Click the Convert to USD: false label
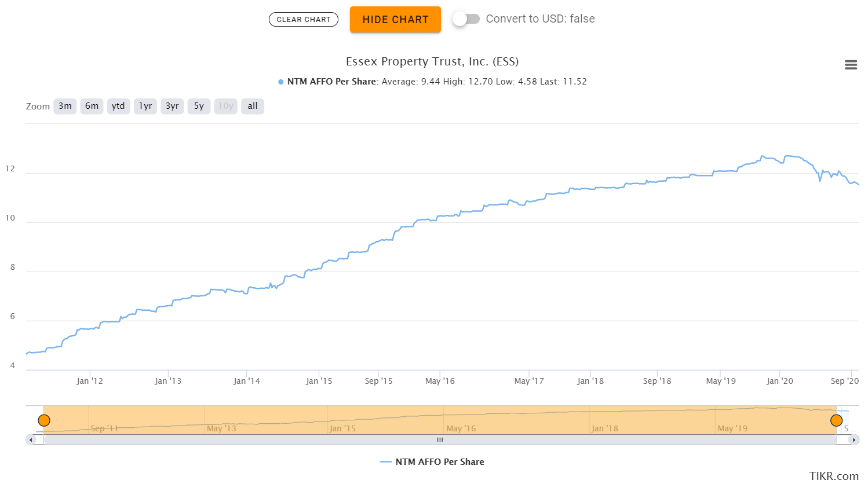 pos(540,19)
